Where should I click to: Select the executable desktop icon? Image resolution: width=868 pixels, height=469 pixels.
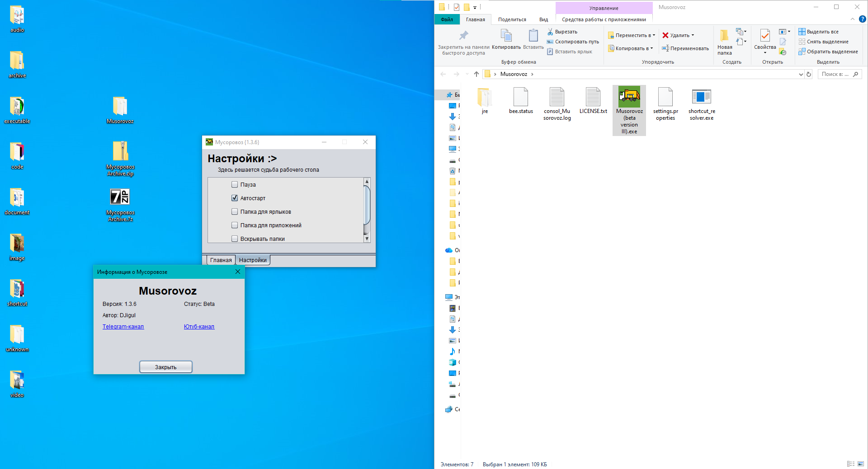pos(17,110)
